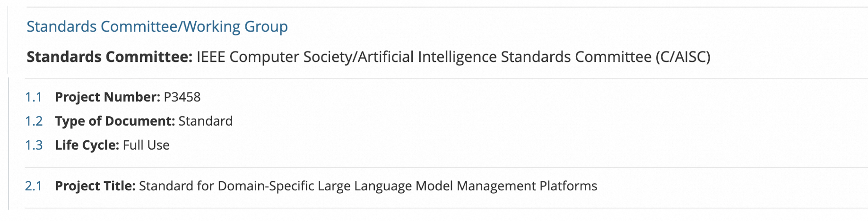Click the Project Number label
The width and height of the screenshot is (868, 221).
108,97
